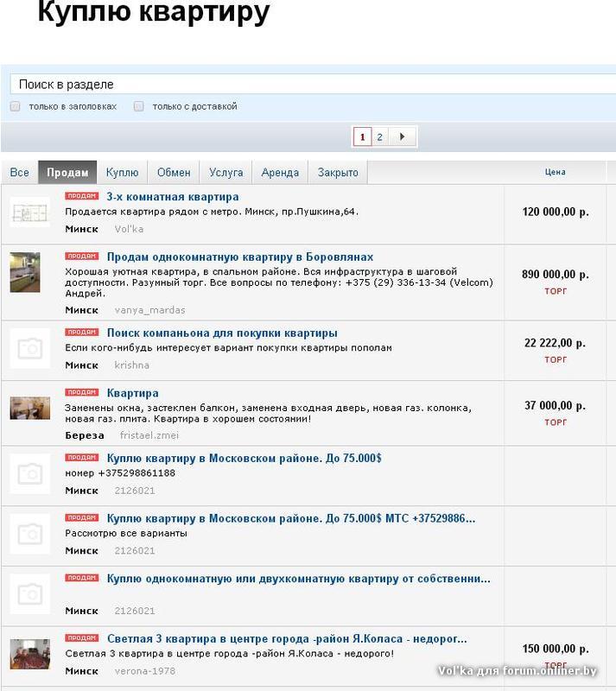The width and height of the screenshot is (616, 691).
Task: Open user profile 'Vol'ka'
Action: (129, 229)
